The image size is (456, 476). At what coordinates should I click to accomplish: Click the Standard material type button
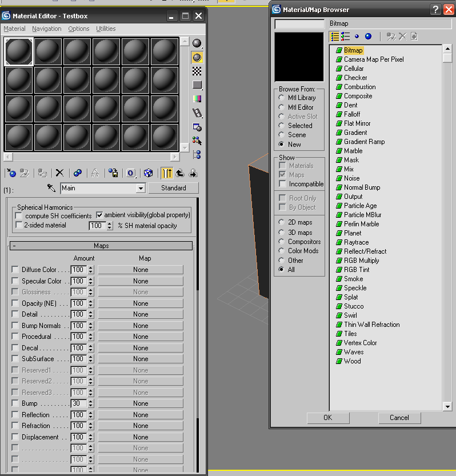point(173,188)
